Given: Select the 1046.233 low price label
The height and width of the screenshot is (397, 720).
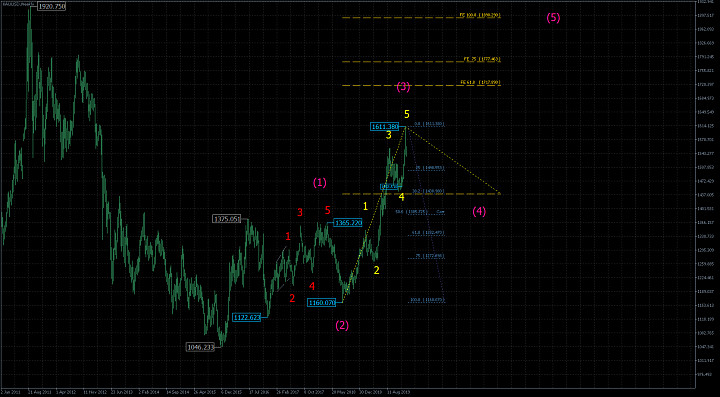Looking at the screenshot, I should coord(201,347).
